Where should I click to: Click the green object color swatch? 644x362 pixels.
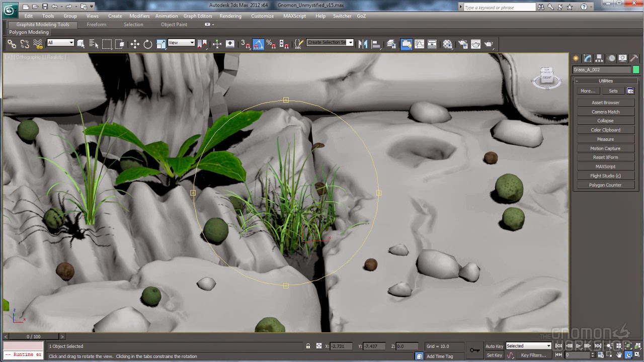click(636, 70)
